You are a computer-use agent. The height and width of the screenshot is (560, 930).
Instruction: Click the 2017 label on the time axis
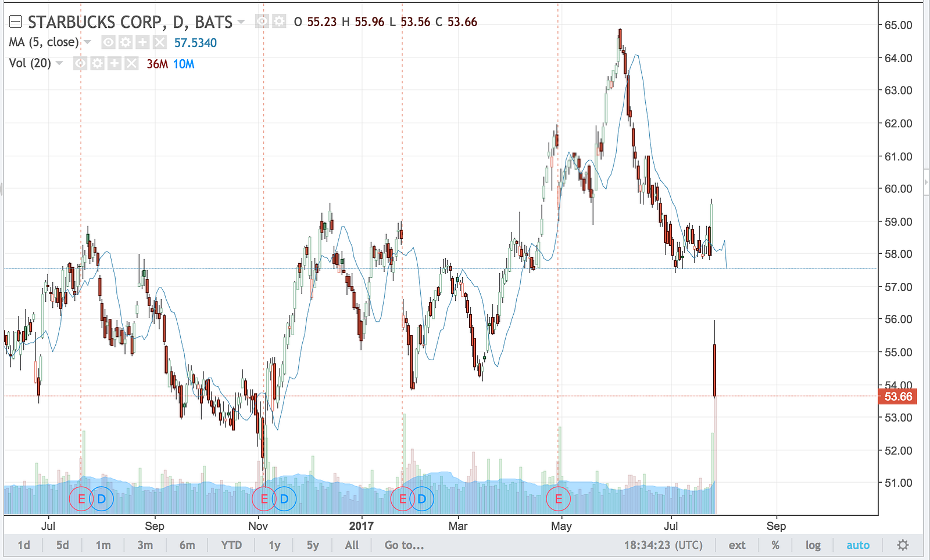coord(361,526)
